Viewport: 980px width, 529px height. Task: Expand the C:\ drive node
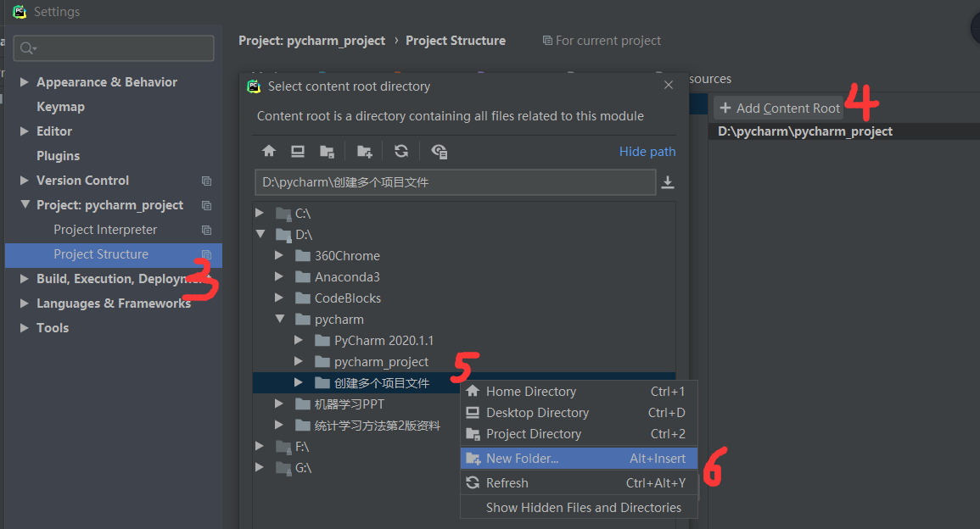[260, 213]
